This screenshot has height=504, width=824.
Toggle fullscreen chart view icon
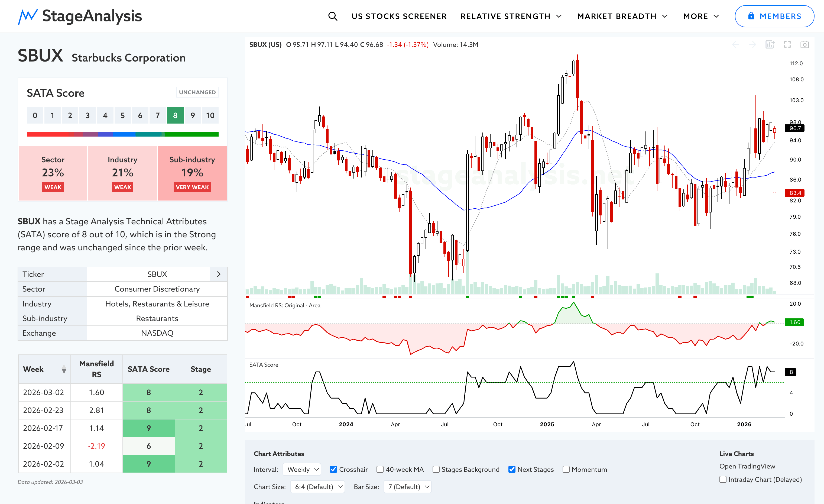tap(787, 44)
